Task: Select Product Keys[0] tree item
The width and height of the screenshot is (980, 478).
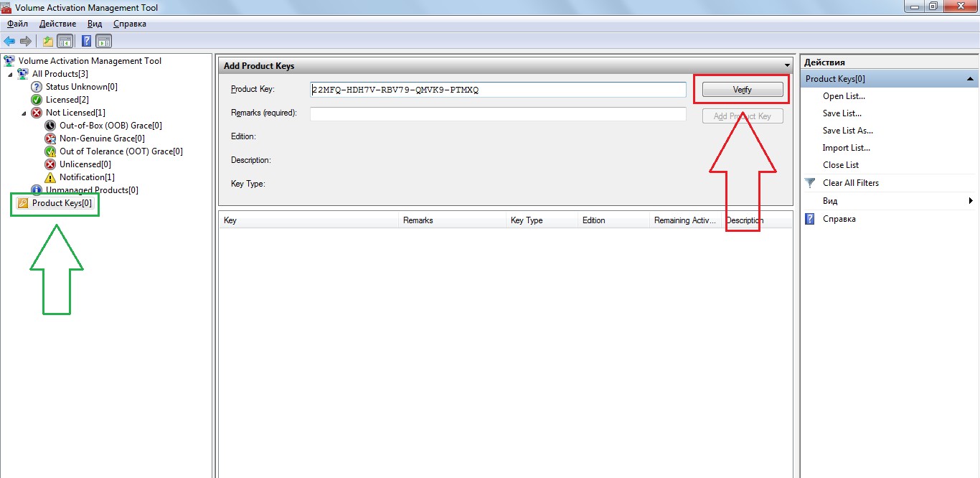Action: [62, 203]
